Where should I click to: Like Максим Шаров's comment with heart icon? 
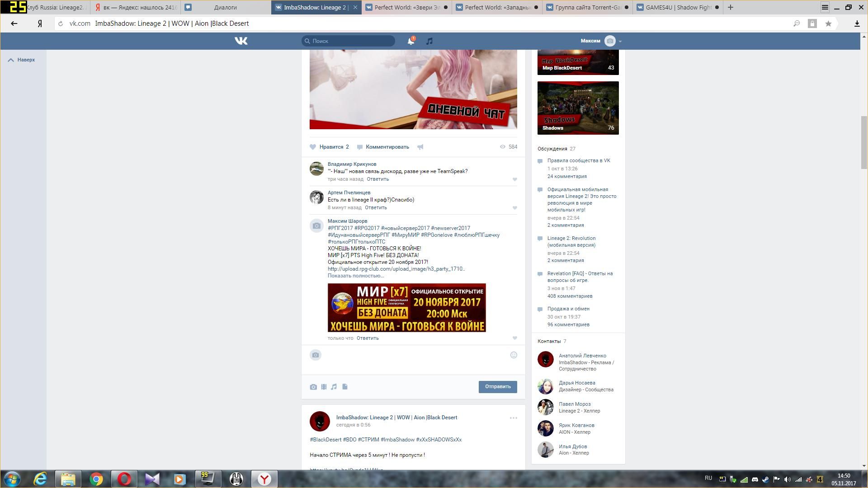pos(514,338)
